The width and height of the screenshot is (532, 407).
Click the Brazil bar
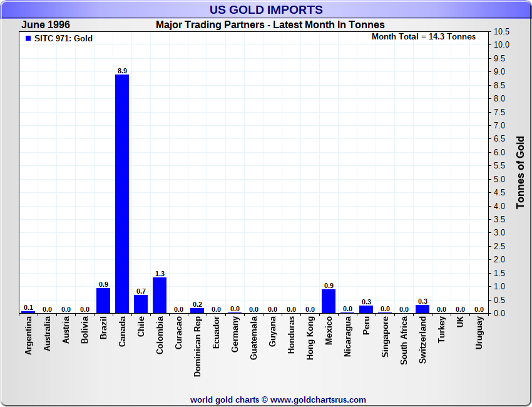click(x=103, y=301)
